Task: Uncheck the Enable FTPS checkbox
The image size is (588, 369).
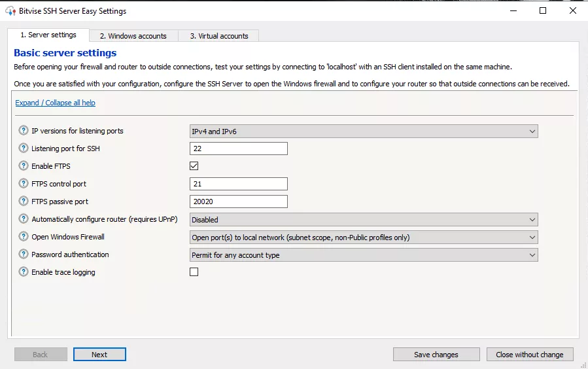Action: tap(194, 166)
